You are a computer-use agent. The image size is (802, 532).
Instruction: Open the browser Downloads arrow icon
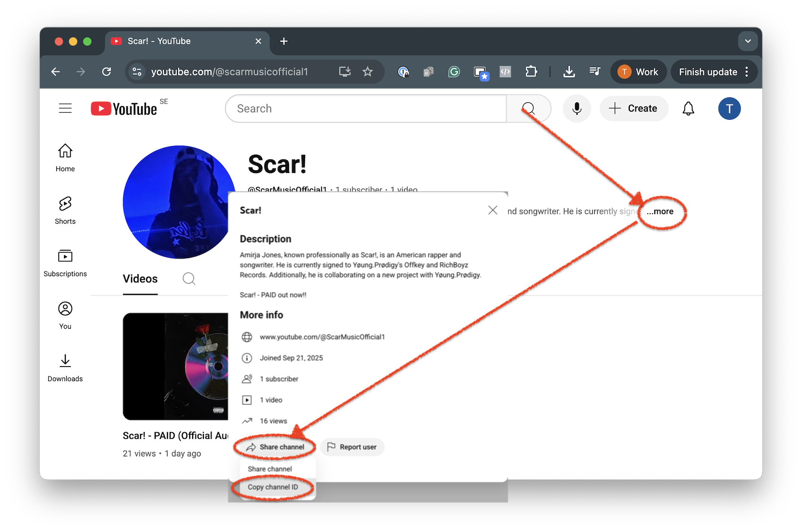[x=569, y=72]
